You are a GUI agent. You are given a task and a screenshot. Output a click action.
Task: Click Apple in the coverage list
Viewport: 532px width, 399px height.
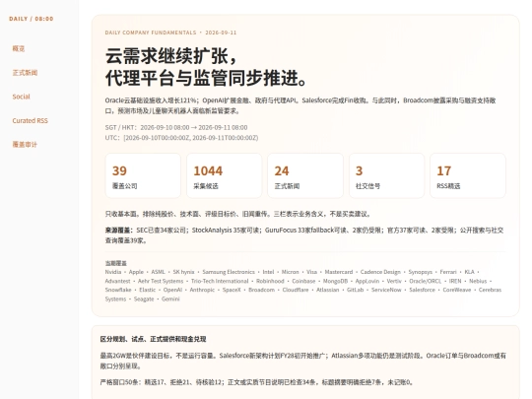pyautogui.click(x=136, y=272)
